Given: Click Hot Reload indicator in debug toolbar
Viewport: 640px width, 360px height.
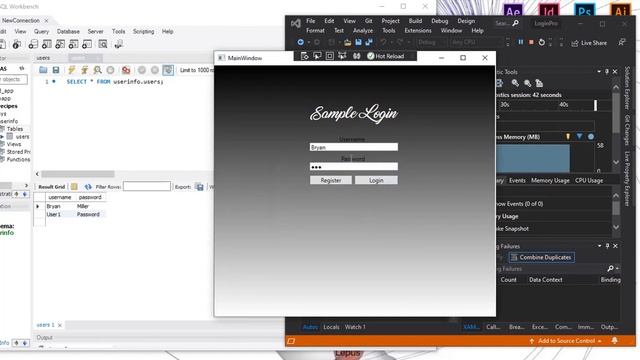Looking at the screenshot, I should tap(385, 56).
